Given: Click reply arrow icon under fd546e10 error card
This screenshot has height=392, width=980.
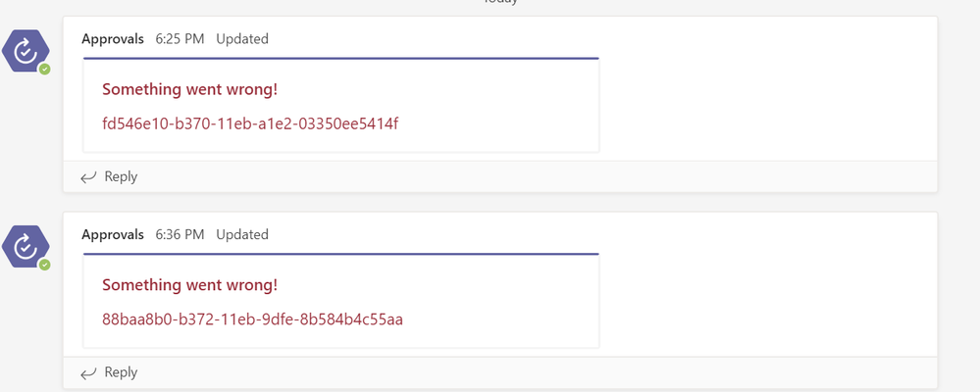Looking at the screenshot, I should (x=88, y=177).
